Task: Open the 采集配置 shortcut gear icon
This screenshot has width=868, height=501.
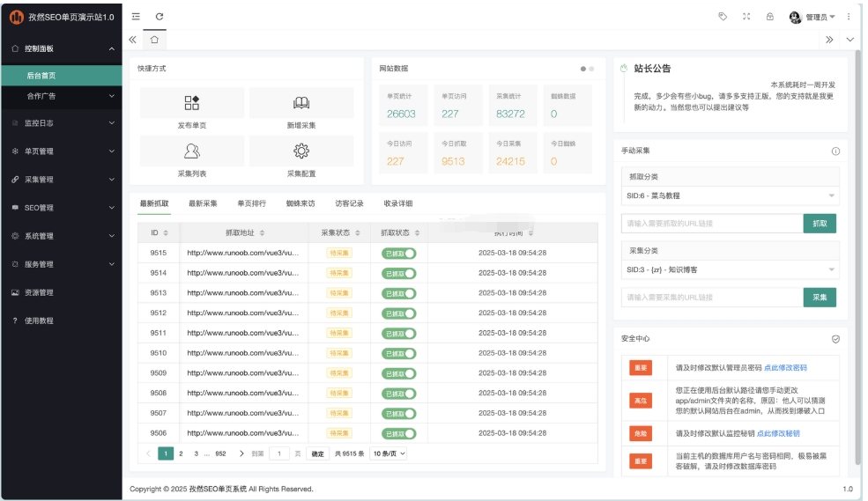Action: coord(301,151)
